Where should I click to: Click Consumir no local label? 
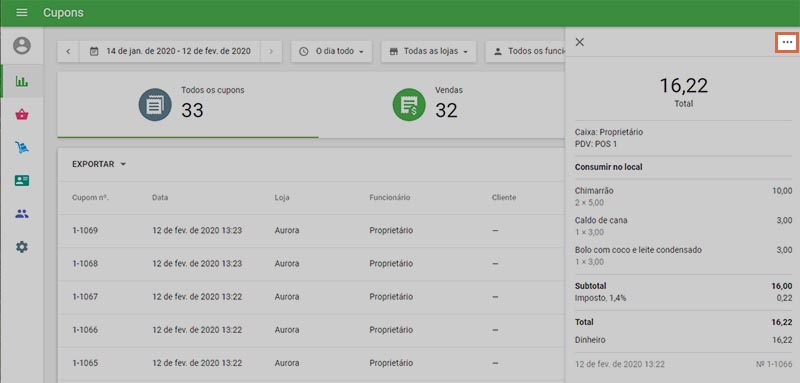pos(608,167)
